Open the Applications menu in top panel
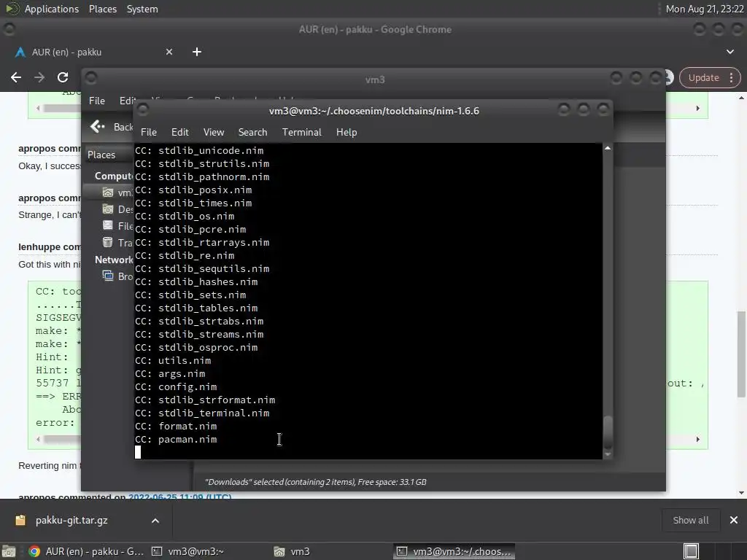 click(x=52, y=9)
